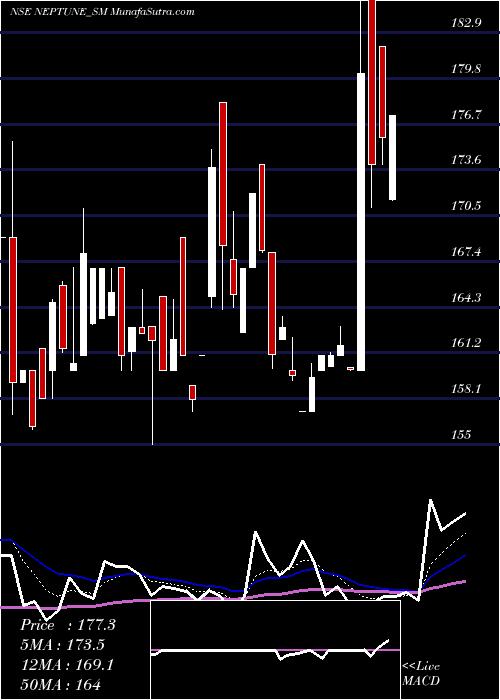Click the 167.4 price axis label
Screen dimensions: 500x700
point(466,252)
